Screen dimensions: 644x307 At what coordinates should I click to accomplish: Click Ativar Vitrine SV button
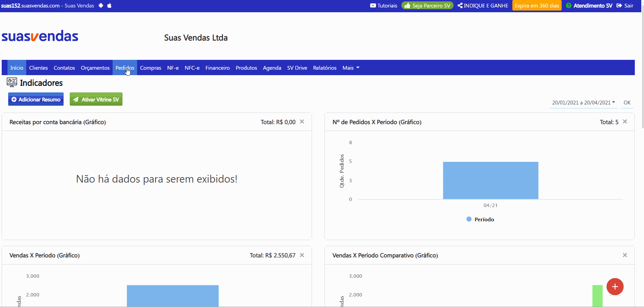click(96, 99)
